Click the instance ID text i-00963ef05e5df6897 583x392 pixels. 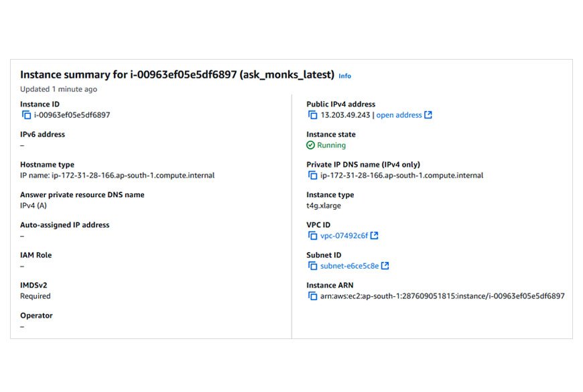(72, 115)
